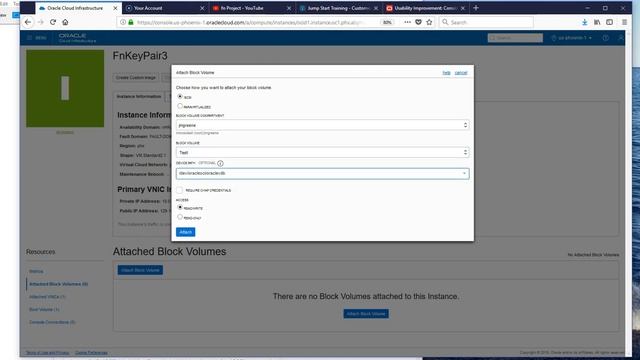Click the Device Path info icon
This screenshot has height=360, width=640.
click(x=220, y=163)
